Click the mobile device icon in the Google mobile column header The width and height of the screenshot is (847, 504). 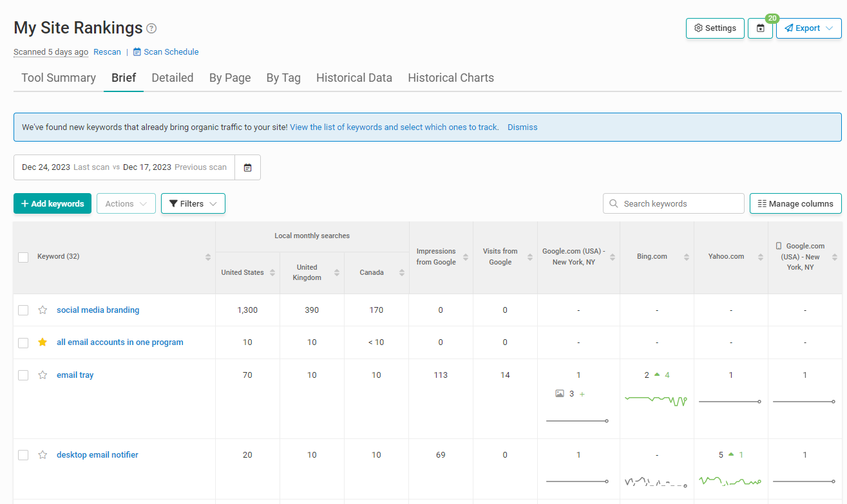click(779, 245)
